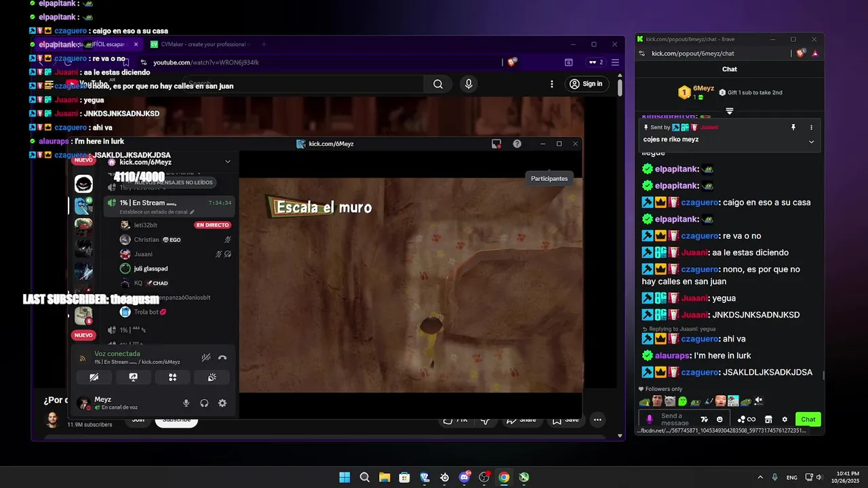
Task: Open the Windows Start button on taskbar
Action: (x=344, y=477)
